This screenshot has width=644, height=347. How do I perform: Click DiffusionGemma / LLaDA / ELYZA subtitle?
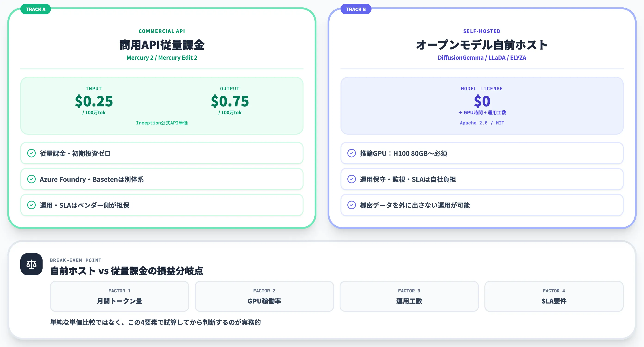482,58
